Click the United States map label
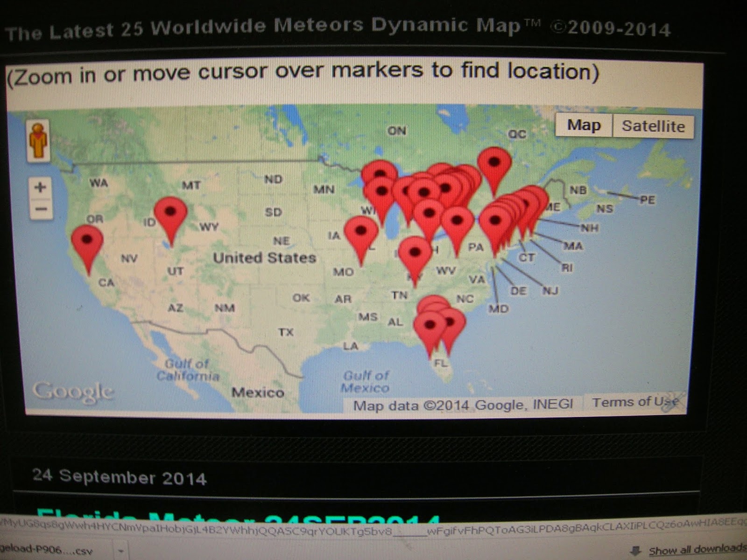The height and width of the screenshot is (560, 747). click(x=265, y=258)
